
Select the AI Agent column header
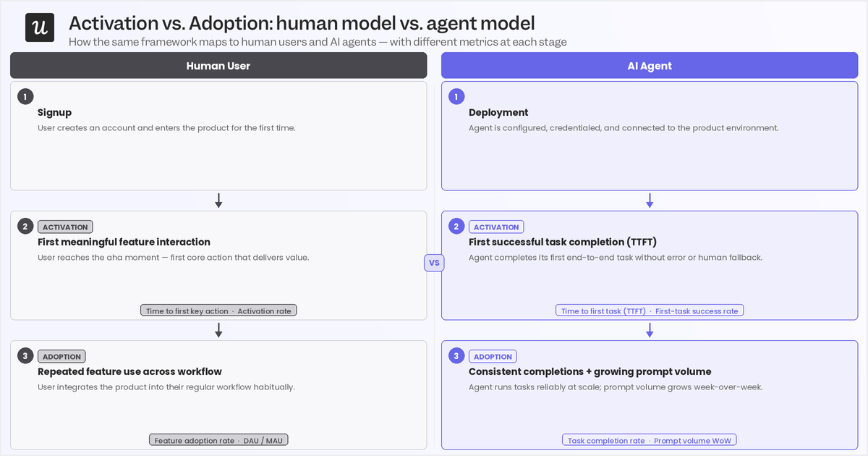[650, 66]
